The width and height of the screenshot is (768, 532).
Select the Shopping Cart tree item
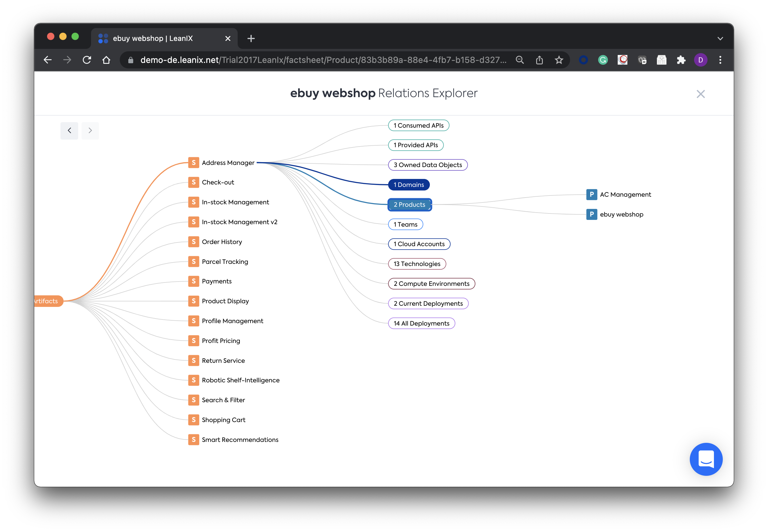point(223,420)
